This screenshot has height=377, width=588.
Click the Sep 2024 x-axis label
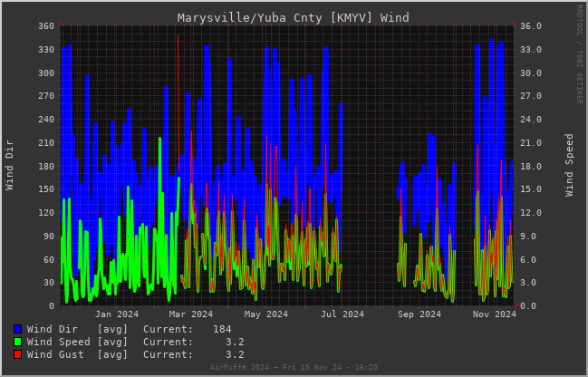pyautogui.click(x=419, y=314)
